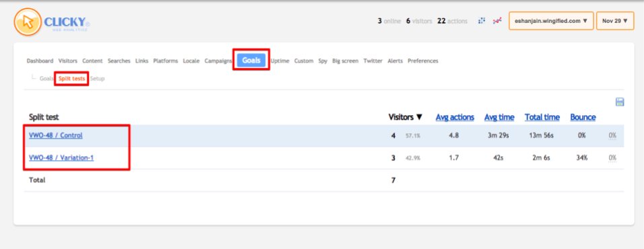This screenshot has width=644, height=249.
Task: Select the Split tests sub-tab
Action: point(71,79)
